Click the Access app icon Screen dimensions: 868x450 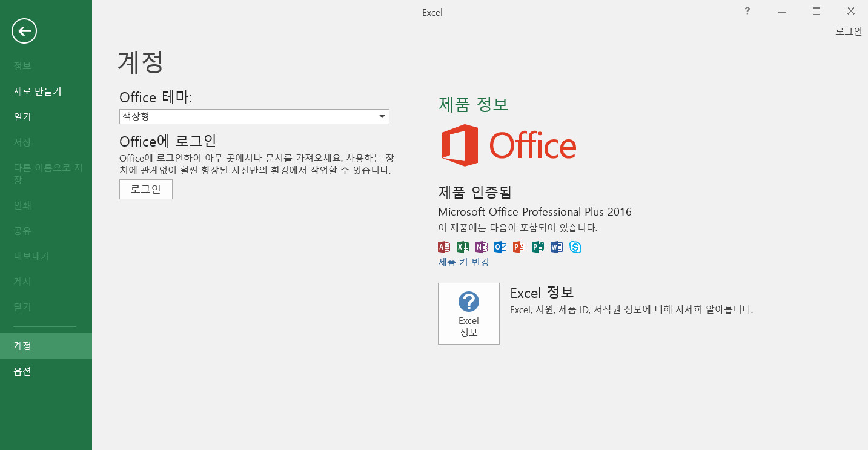[x=443, y=247]
